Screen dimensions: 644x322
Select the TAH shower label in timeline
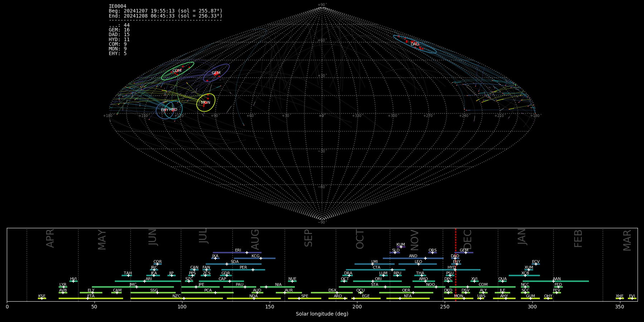point(128,273)
